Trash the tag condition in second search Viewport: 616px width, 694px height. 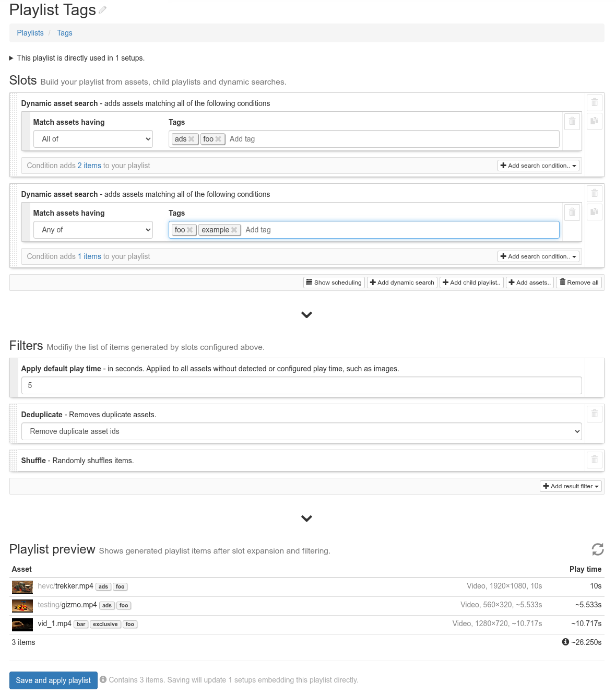point(572,212)
